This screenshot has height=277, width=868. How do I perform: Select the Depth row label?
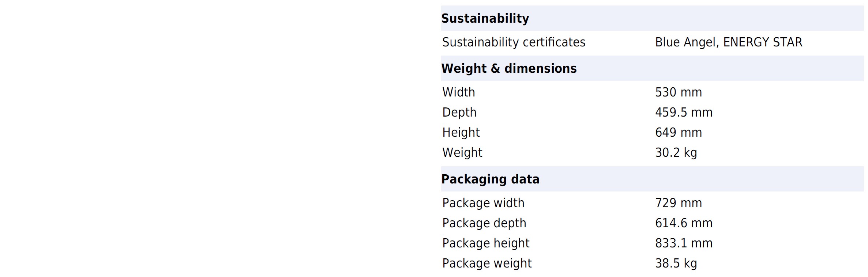point(459,112)
